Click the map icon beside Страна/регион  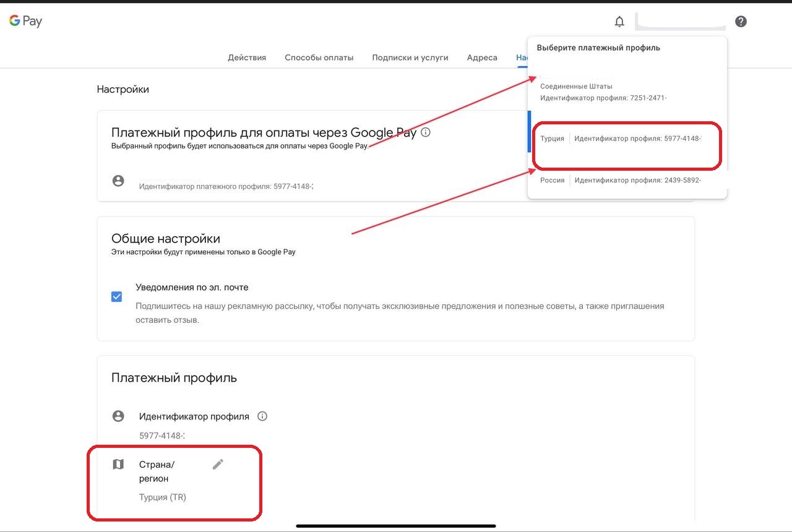pyautogui.click(x=118, y=464)
